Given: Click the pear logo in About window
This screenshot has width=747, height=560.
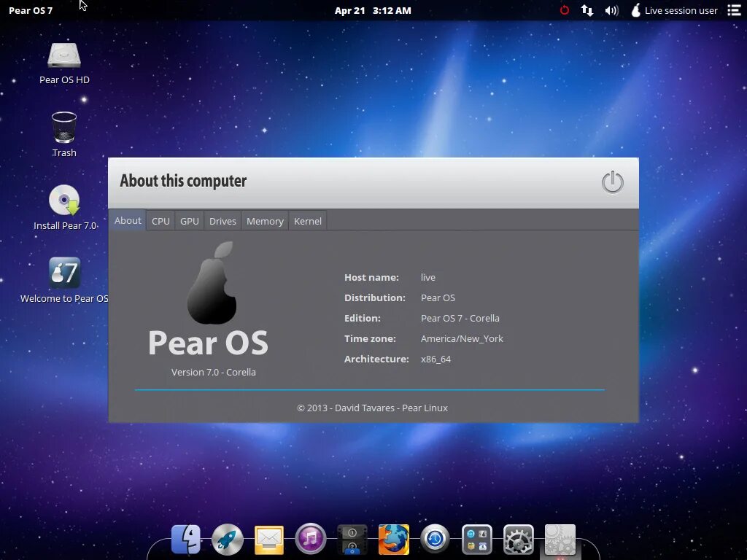Looking at the screenshot, I should click(x=212, y=283).
